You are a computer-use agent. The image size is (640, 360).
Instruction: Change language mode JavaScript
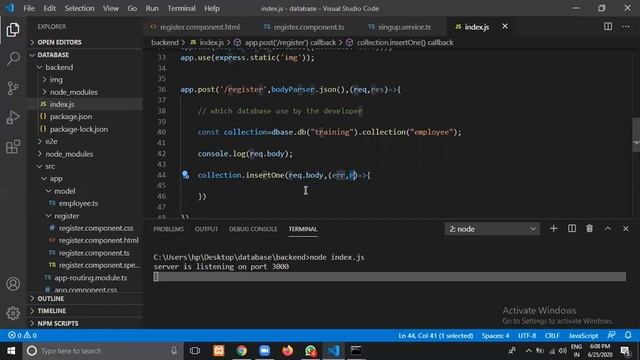coord(583,336)
